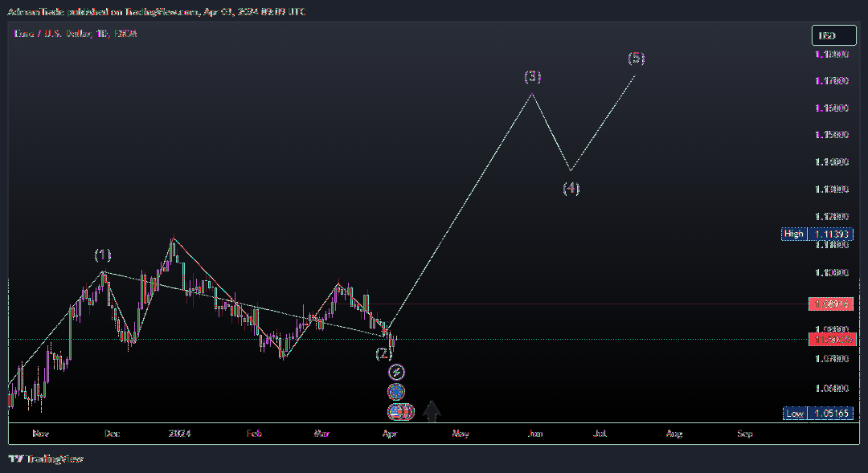Click Dec on the time axis
This screenshot has height=473, width=868.
(112, 434)
